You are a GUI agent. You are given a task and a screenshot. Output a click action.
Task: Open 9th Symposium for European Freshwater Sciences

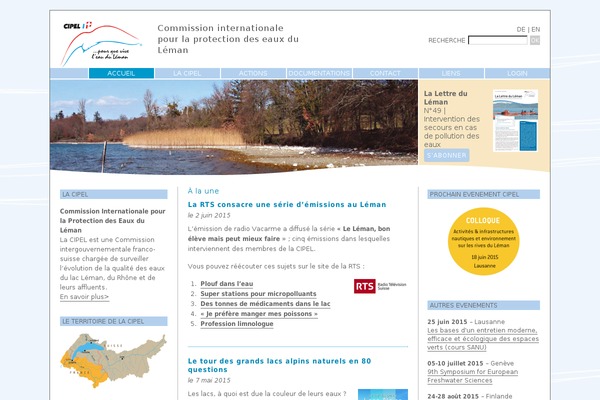473,376
